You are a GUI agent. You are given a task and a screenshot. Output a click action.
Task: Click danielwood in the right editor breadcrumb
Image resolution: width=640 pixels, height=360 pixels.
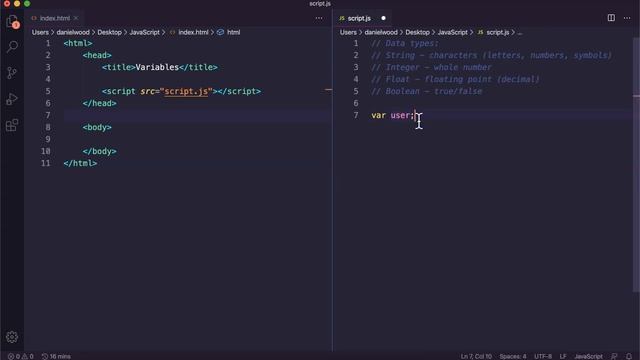pyautogui.click(x=381, y=32)
